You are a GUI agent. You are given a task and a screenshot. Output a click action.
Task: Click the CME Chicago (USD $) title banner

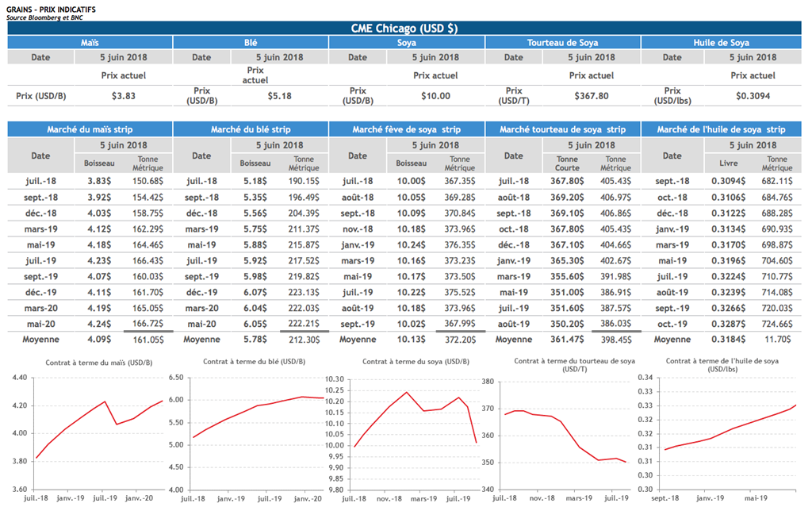[404, 28]
